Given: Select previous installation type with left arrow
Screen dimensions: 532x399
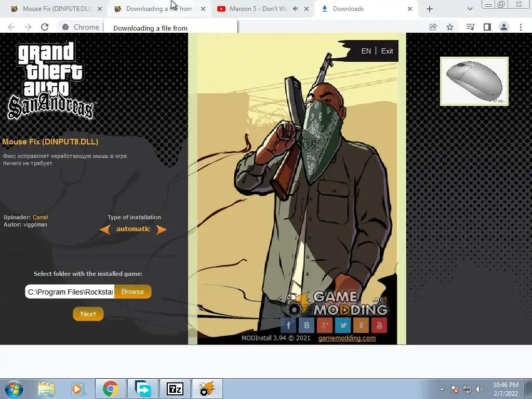Looking at the screenshot, I should coord(105,230).
